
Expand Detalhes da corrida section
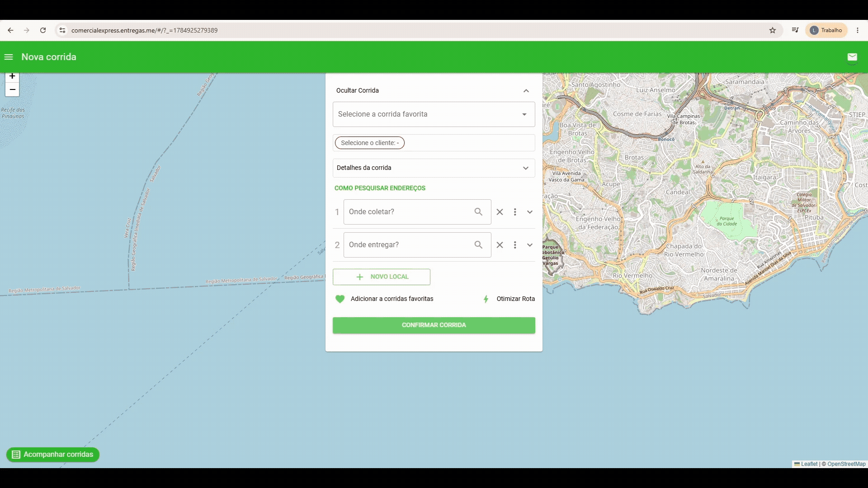coord(434,168)
